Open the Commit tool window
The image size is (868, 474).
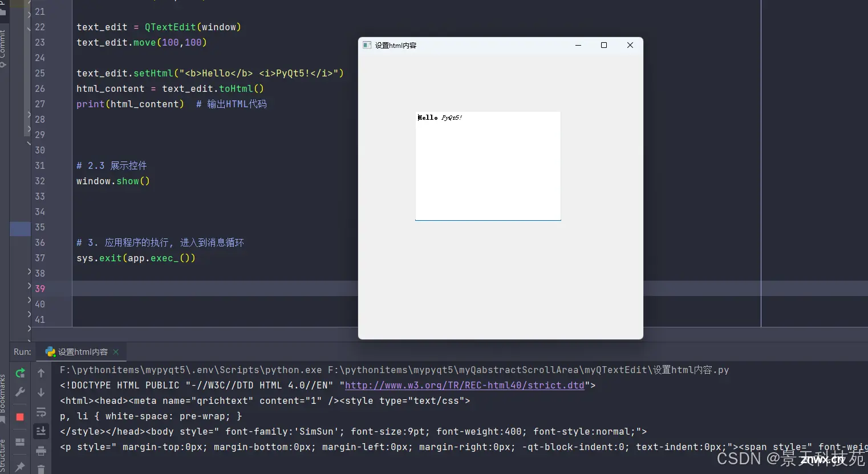tap(3, 48)
